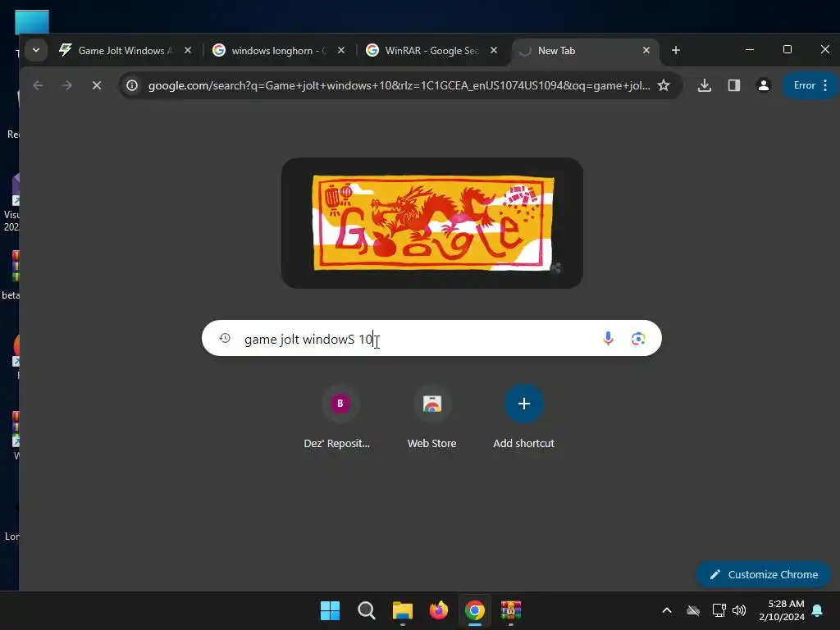
Task: Bookmark this page with the star icon
Action: pyautogui.click(x=663, y=85)
